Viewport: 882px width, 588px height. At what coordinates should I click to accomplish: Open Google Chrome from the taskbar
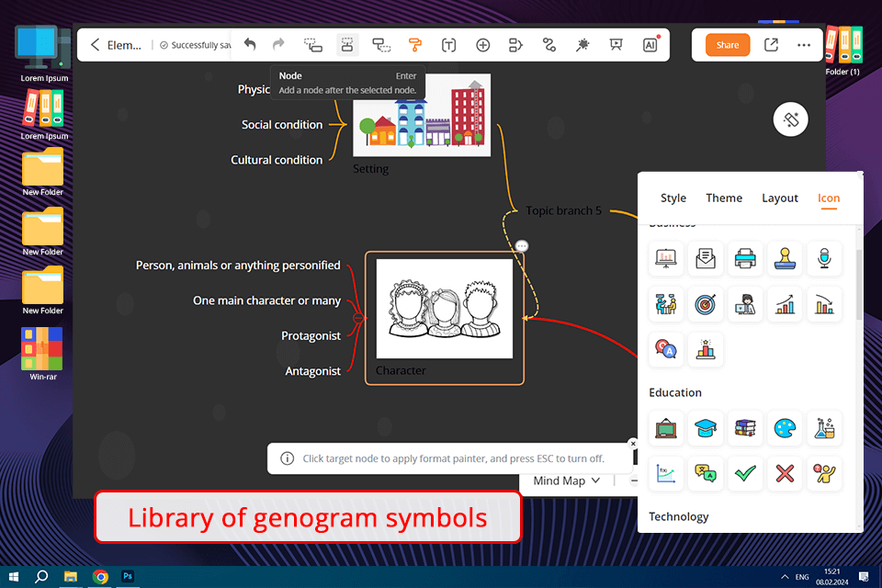[x=100, y=577]
